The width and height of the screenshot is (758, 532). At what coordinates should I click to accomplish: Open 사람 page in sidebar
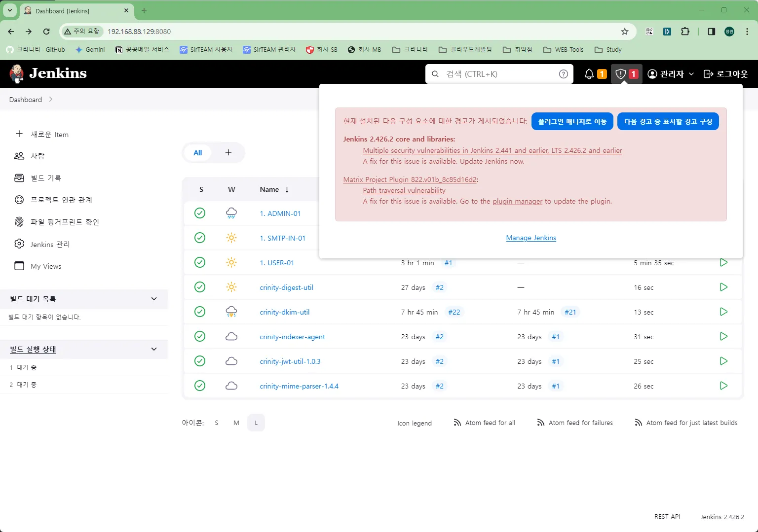[30, 156]
